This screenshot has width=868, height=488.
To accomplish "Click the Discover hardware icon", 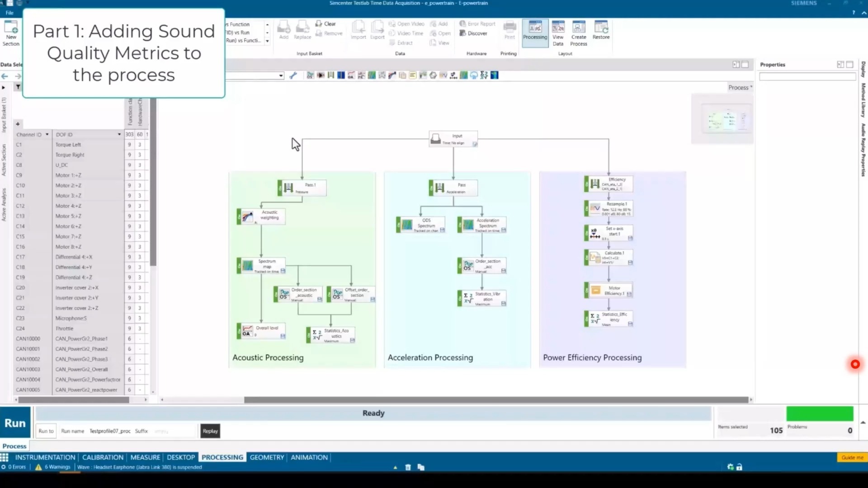I will point(462,33).
